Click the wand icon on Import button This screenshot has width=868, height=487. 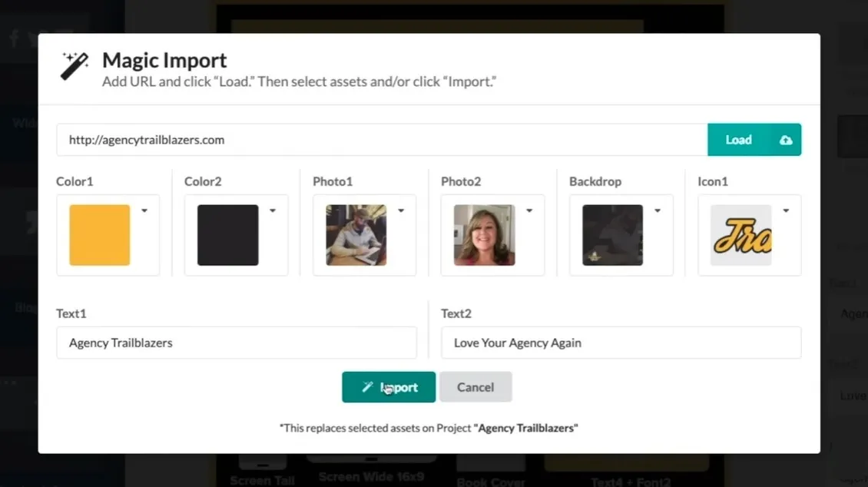click(x=367, y=387)
